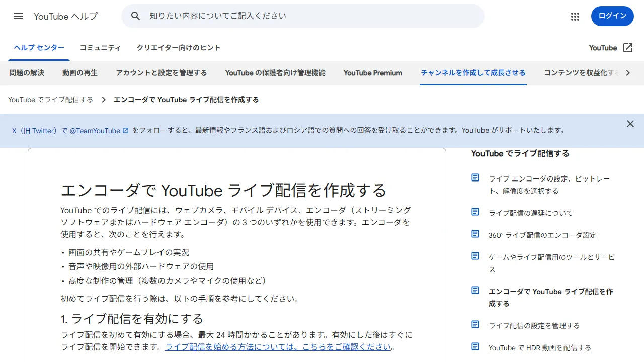Click article icon beside エンコーダで YouTube ライブ配信を作成する
The image size is (644, 362).
(x=475, y=291)
